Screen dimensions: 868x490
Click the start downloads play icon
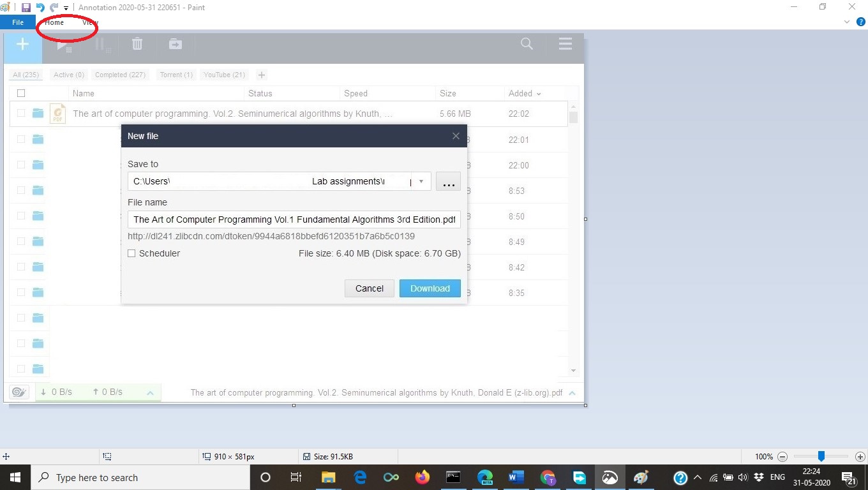coord(64,45)
